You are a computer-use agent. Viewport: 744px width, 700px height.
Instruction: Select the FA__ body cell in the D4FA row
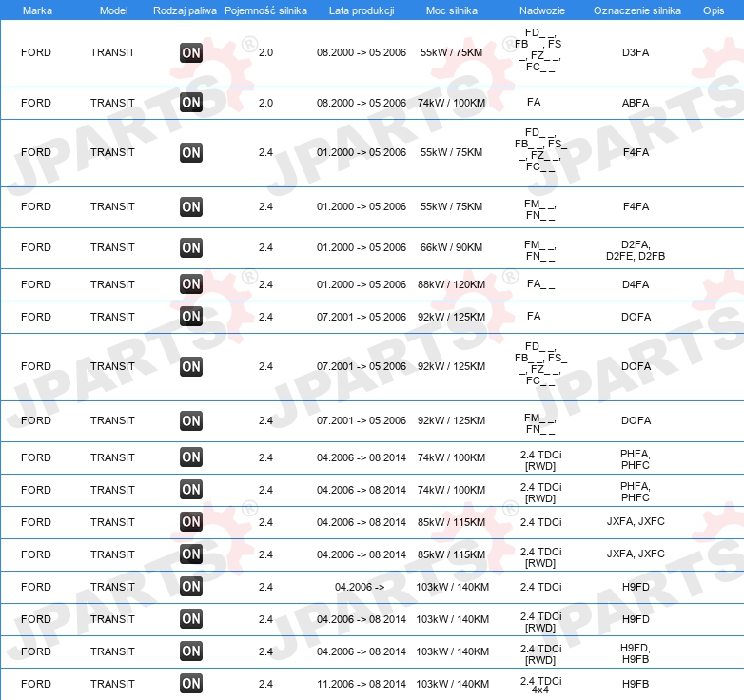[x=541, y=284]
